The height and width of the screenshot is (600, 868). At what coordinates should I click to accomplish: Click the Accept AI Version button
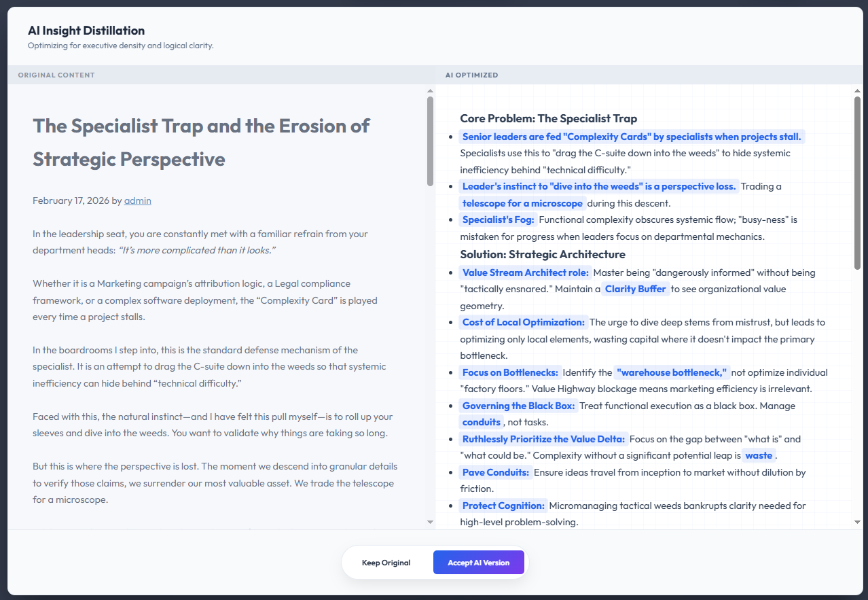[478, 563]
